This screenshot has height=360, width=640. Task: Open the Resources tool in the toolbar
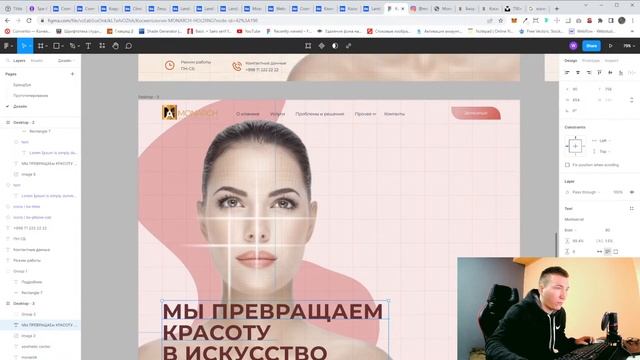(102, 46)
